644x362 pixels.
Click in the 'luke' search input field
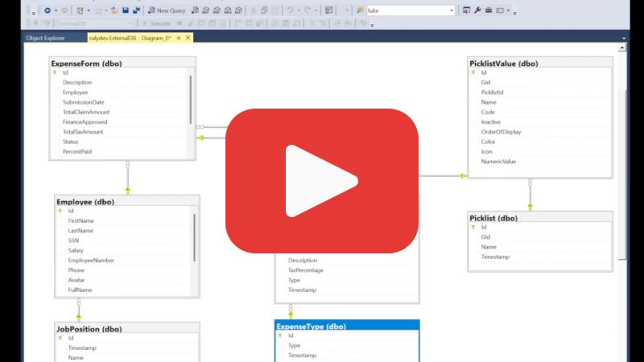click(407, 10)
